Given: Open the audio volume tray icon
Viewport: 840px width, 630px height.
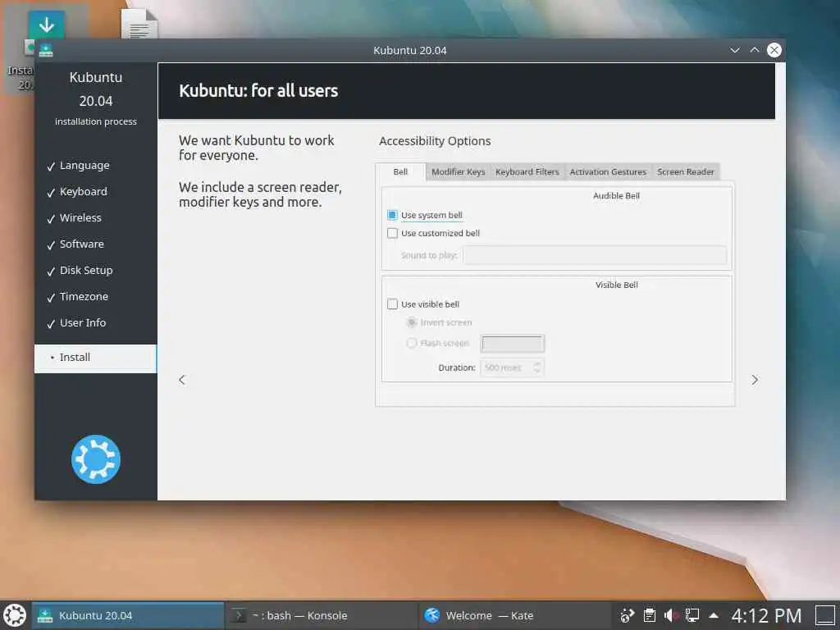Looking at the screenshot, I should coord(671,615).
